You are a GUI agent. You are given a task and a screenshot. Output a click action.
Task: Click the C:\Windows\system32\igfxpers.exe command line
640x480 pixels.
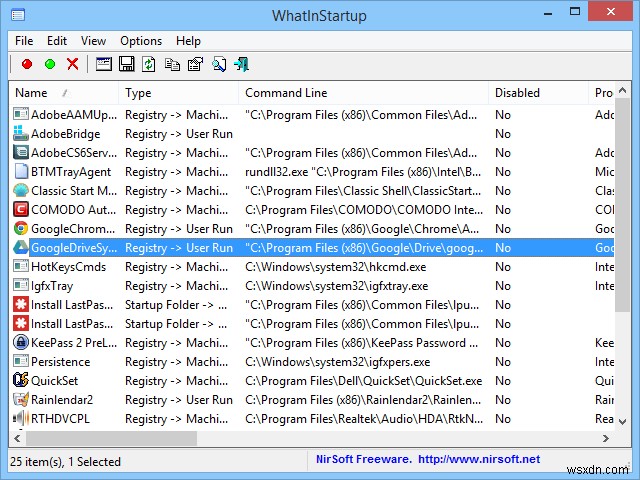[x=338, y=362]
